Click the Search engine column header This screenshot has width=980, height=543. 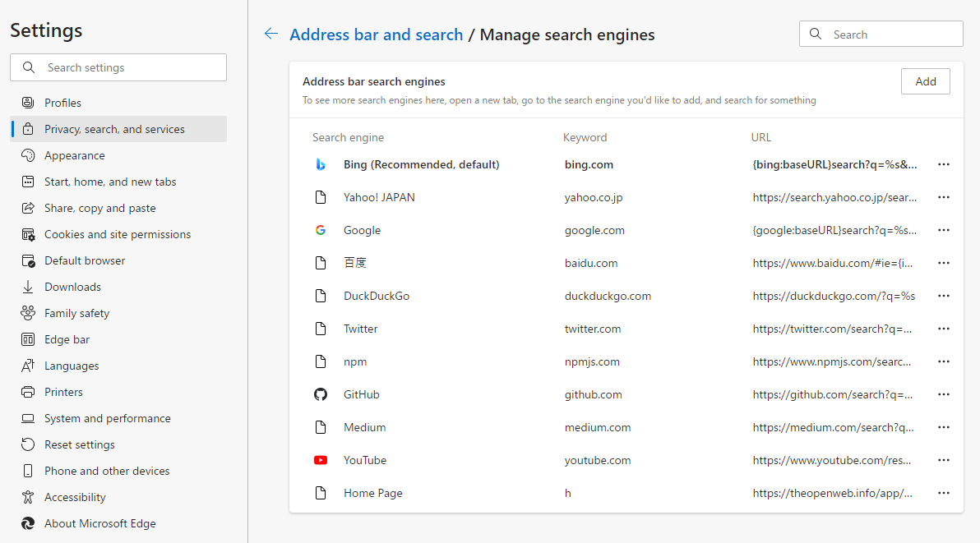click(348, 137)
